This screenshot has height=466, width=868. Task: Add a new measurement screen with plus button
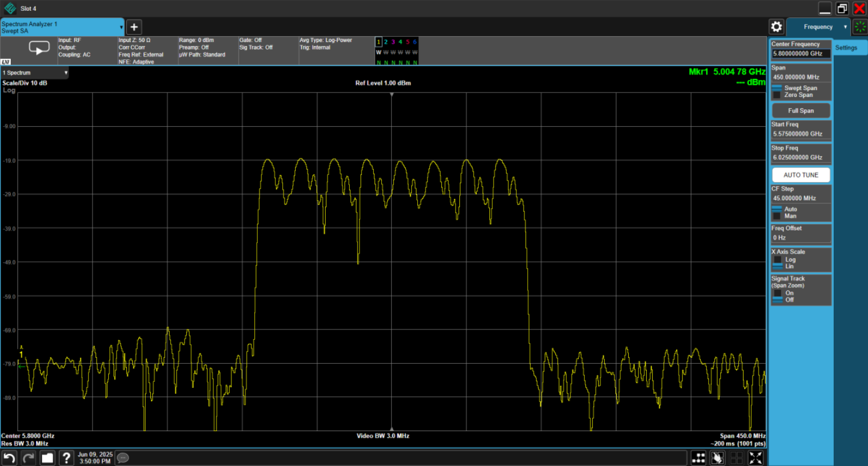[x=134, y=27]
